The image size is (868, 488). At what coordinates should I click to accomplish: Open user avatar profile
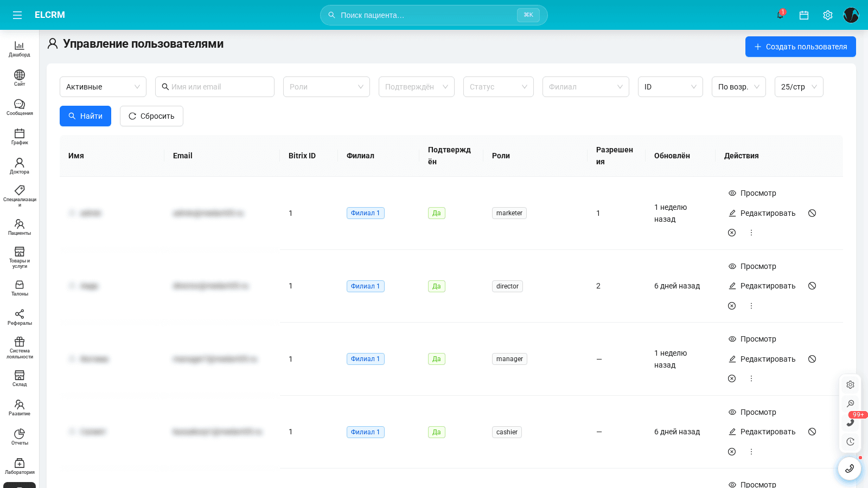click(x=851, y=15)
